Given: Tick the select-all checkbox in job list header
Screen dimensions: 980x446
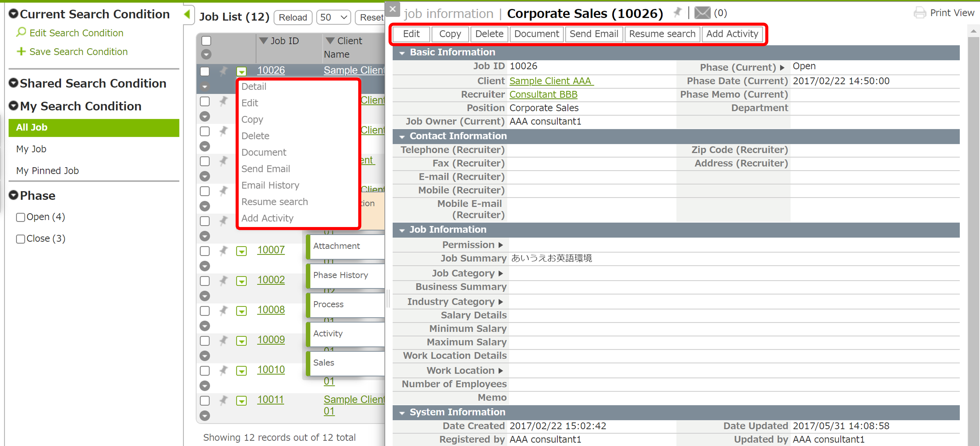Looking at the screenshot, I should [x=206, y=41].
